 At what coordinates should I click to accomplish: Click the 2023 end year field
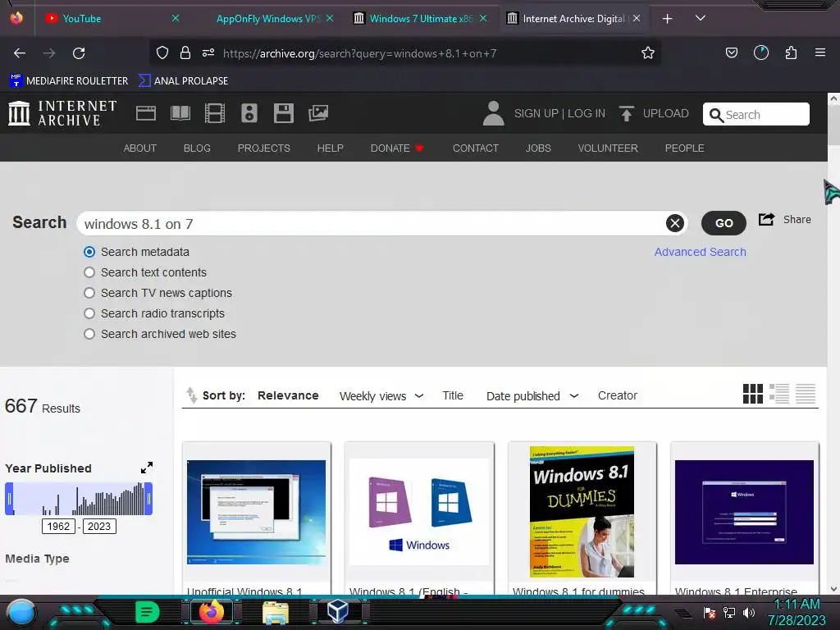click(x=99, y=526)
